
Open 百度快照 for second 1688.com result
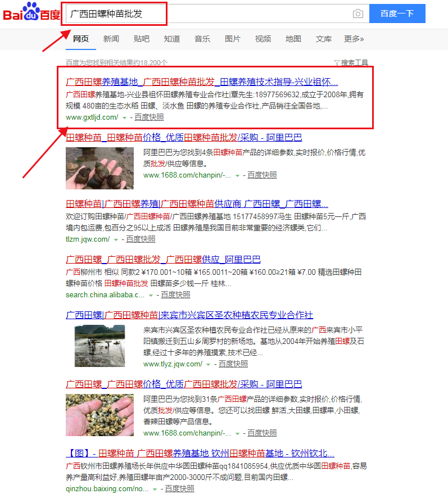262,433
